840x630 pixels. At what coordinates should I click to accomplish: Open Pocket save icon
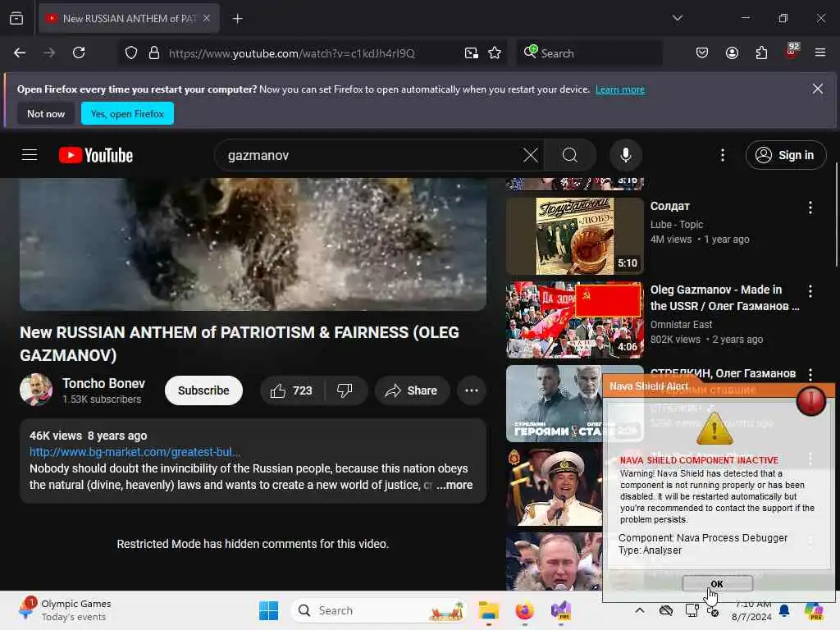pos(702,52)
